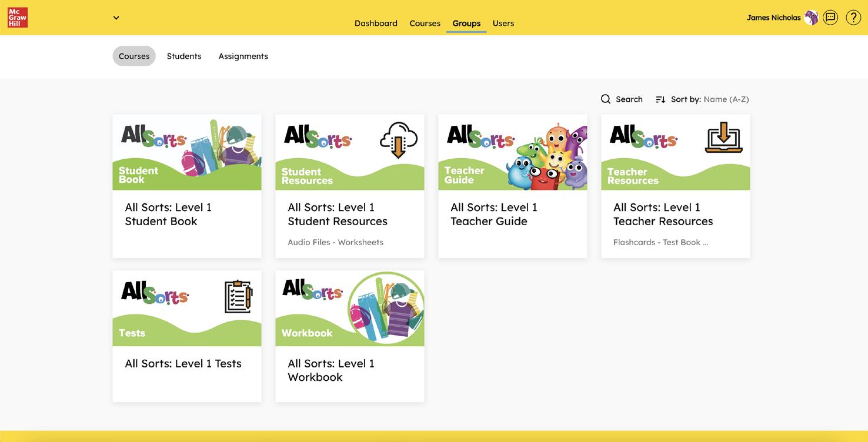Click the Student Book cover thumbnail
The height and width of the screenshot is (442, 868).
(187, 152)
